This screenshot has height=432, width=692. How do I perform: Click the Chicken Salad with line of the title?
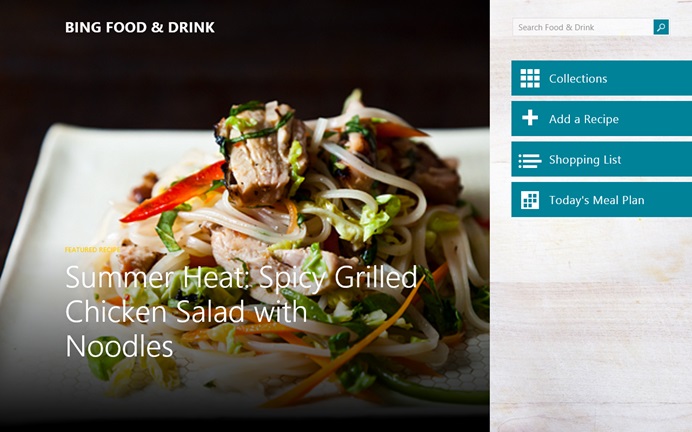tap(186, 312)
